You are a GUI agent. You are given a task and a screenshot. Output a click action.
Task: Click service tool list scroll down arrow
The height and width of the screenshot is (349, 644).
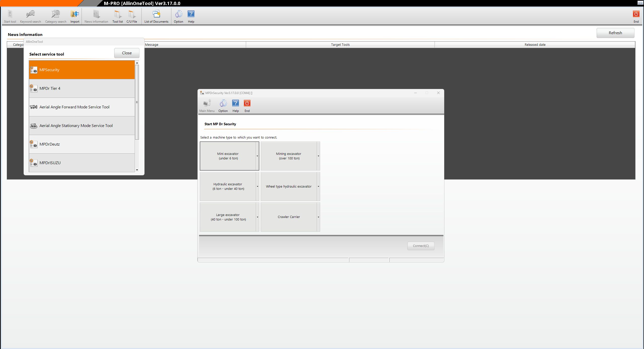tap(137, 170)
